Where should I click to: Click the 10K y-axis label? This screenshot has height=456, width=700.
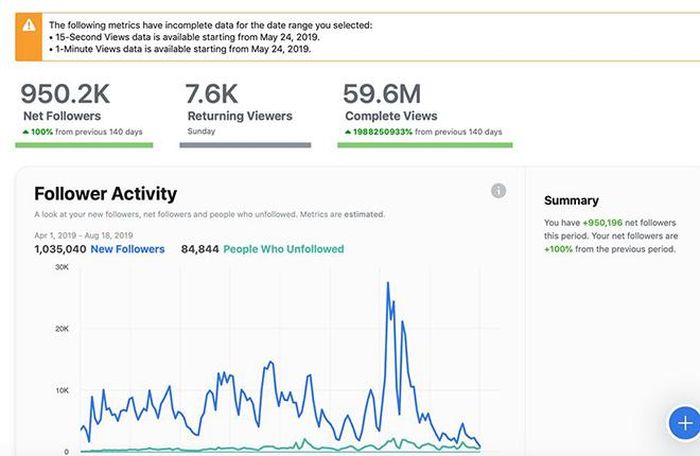coord(62,390)
